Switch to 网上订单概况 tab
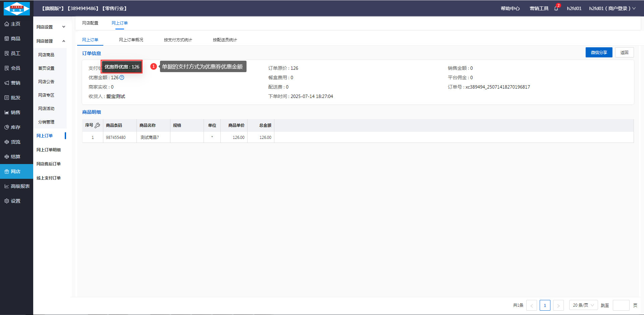This screenshot has width=644, height=315. click(x=131, y=40)
